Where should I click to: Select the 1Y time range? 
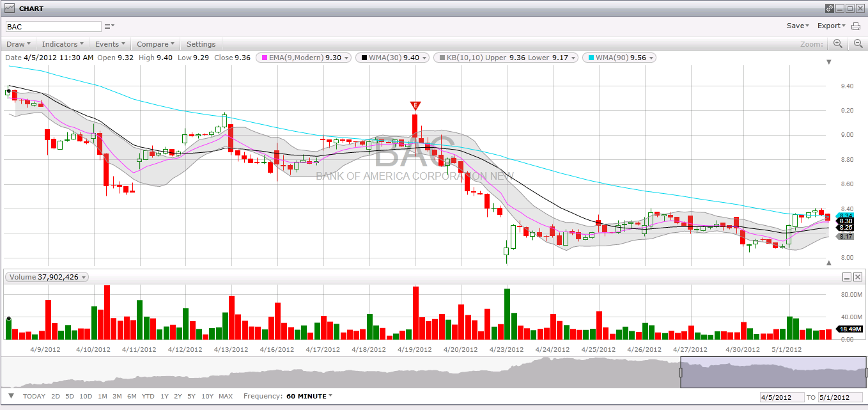(164, 397)
